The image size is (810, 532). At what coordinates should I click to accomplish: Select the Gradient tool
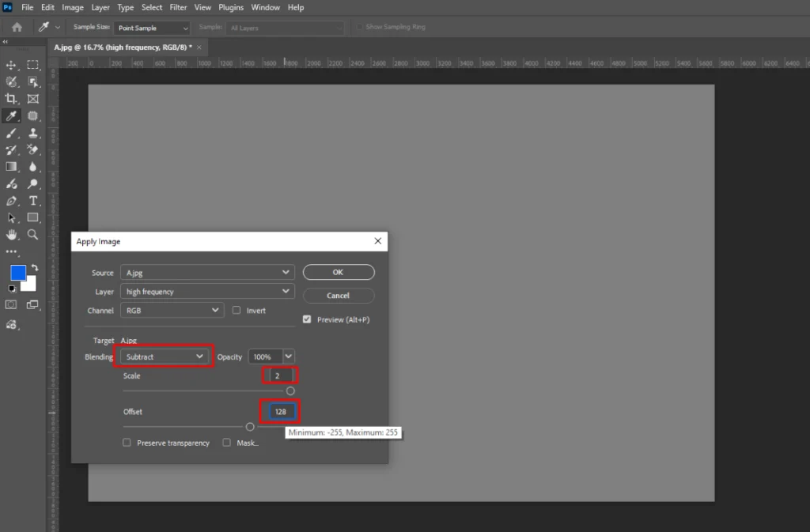(11, 167)
